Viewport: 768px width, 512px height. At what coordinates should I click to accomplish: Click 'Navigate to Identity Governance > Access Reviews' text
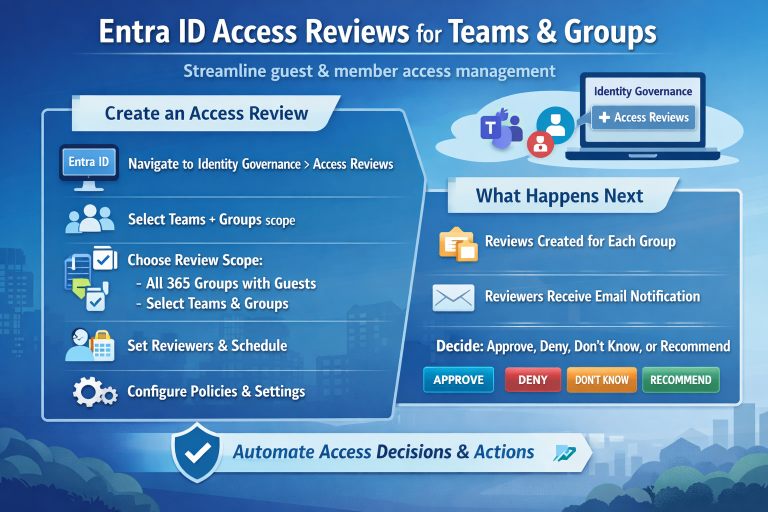(x=261, y=164)
